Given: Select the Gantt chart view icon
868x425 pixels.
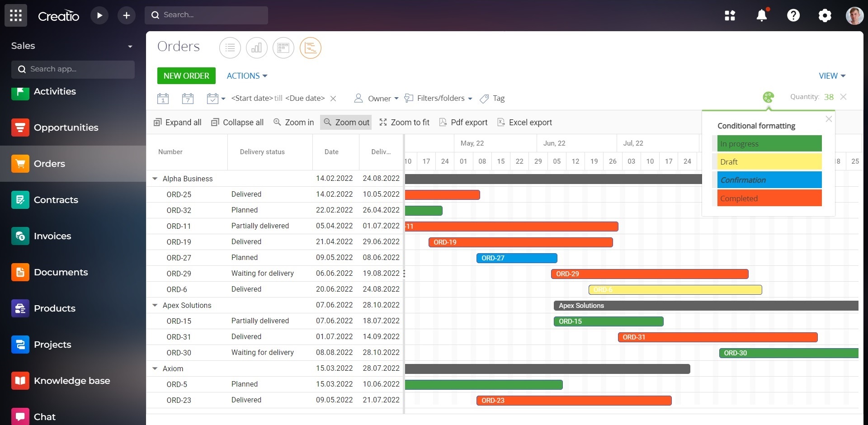Looking at the screenshot, I should (x=310, y=47).
